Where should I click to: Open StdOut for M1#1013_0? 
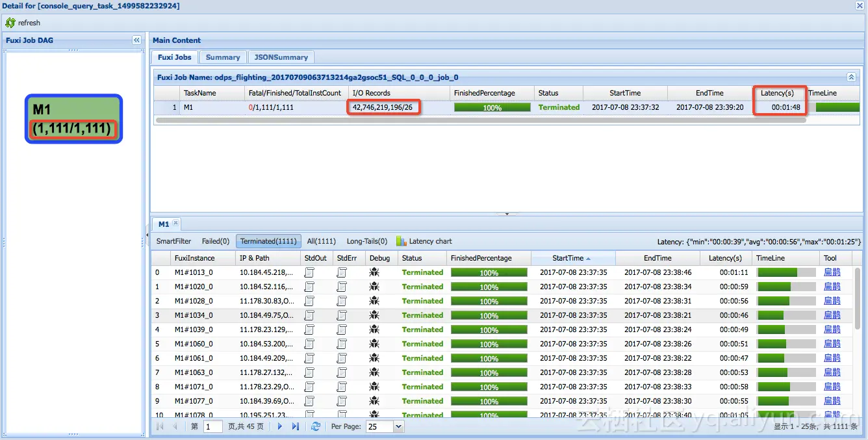click(309, 272)
